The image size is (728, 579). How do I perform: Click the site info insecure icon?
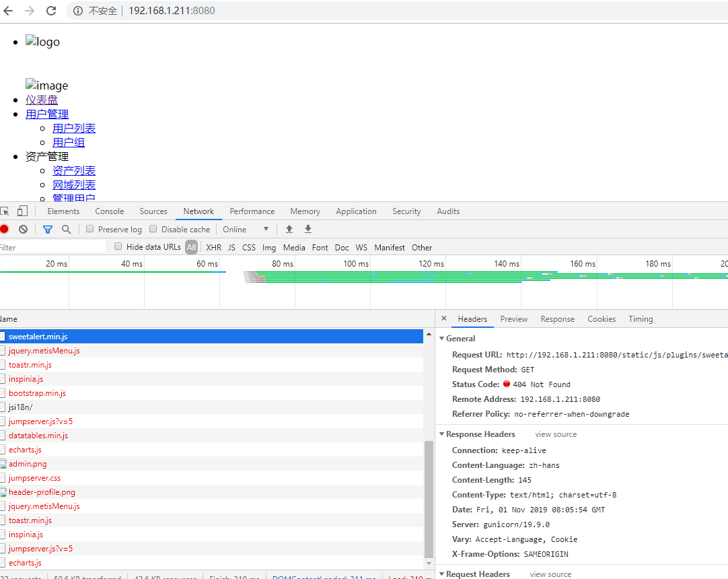pyautogui.click(x=78, y=11)
